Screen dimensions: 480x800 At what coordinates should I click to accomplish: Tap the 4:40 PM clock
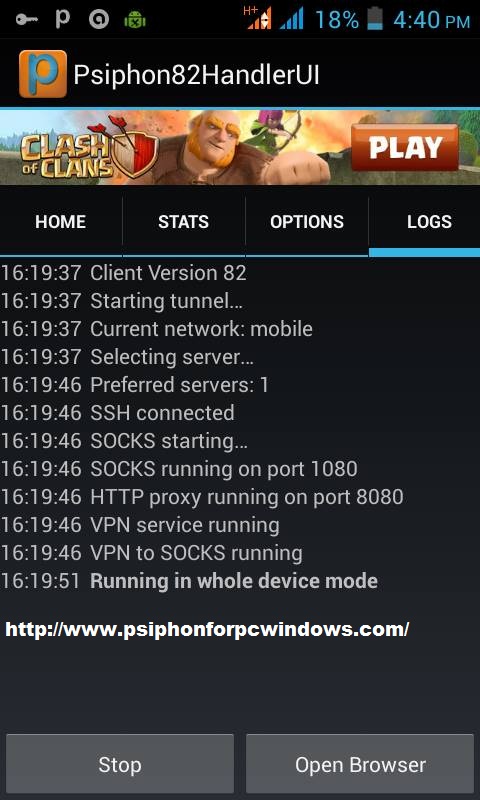tap(432, 19)
